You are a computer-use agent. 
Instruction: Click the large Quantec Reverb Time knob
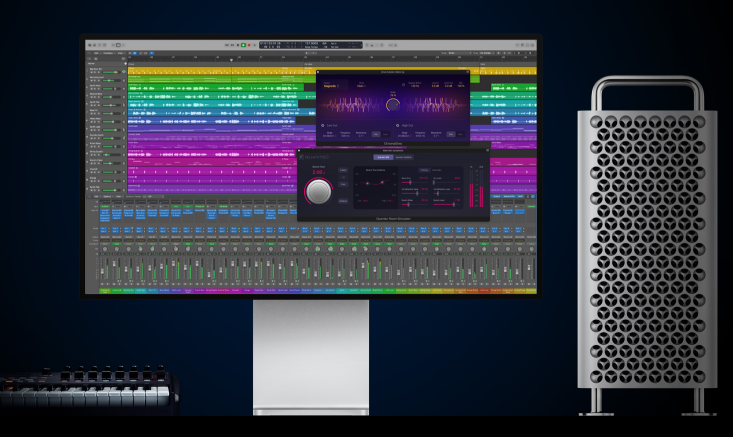[319, 191]
